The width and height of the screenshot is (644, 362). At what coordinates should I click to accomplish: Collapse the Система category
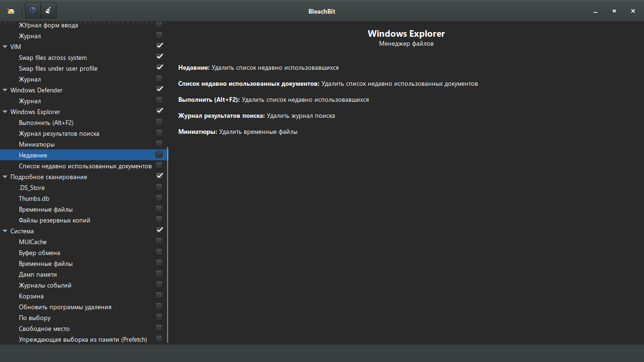coord(5,231)
